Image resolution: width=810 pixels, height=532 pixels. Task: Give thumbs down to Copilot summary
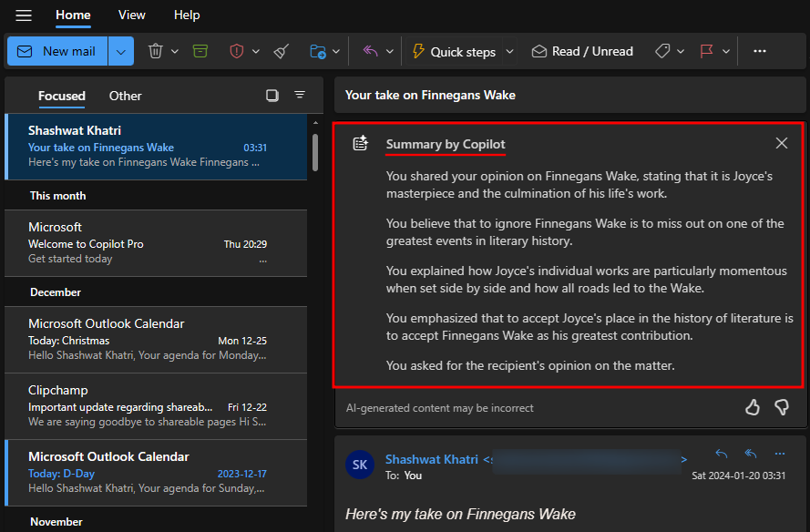click(x=782, y=407)
